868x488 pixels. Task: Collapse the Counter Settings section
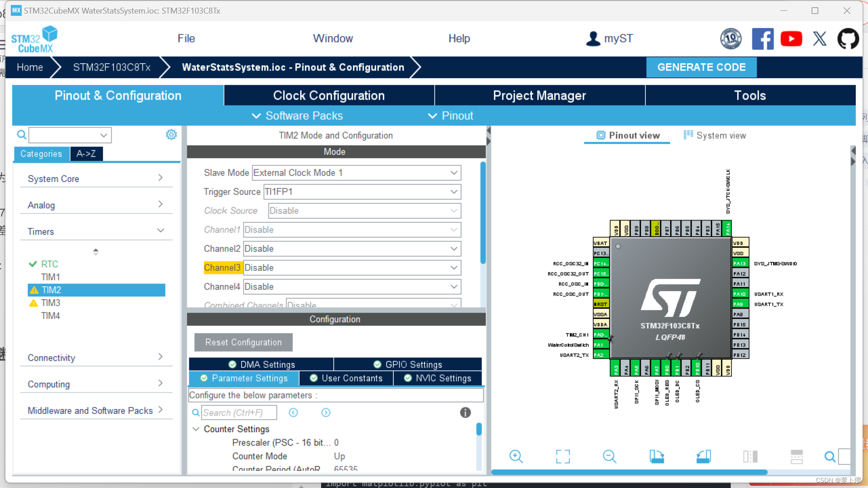[x=196, y=429]
